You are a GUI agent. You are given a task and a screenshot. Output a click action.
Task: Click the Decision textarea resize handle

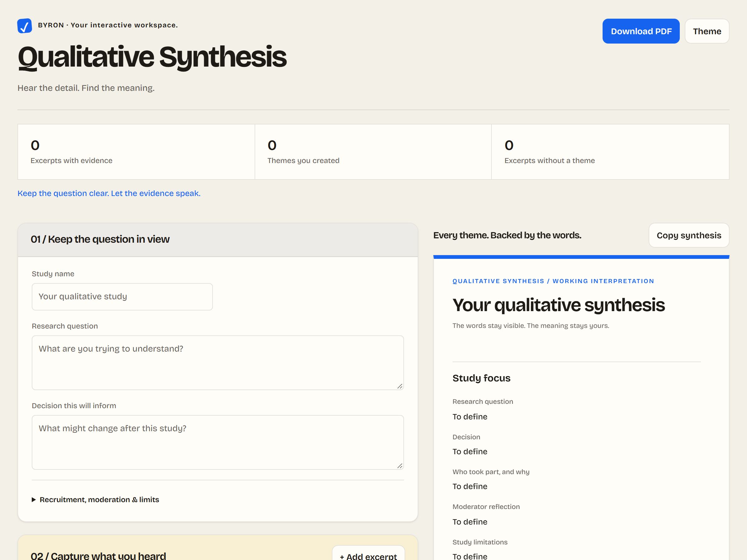[x=400, y=466]
